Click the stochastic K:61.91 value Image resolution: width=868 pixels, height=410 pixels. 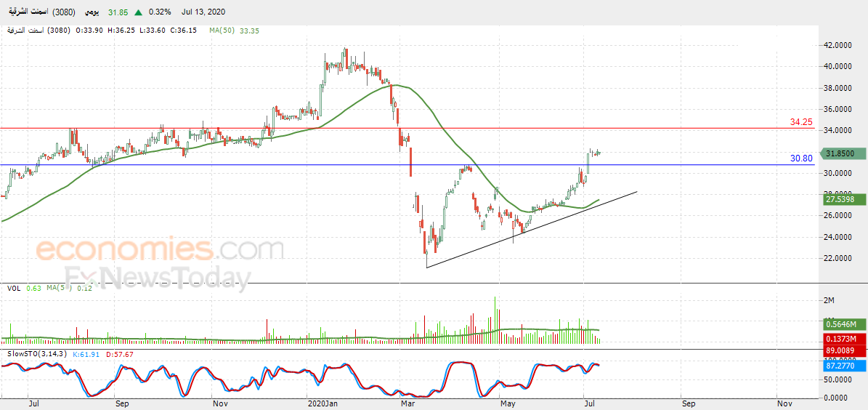pos(86,353)
